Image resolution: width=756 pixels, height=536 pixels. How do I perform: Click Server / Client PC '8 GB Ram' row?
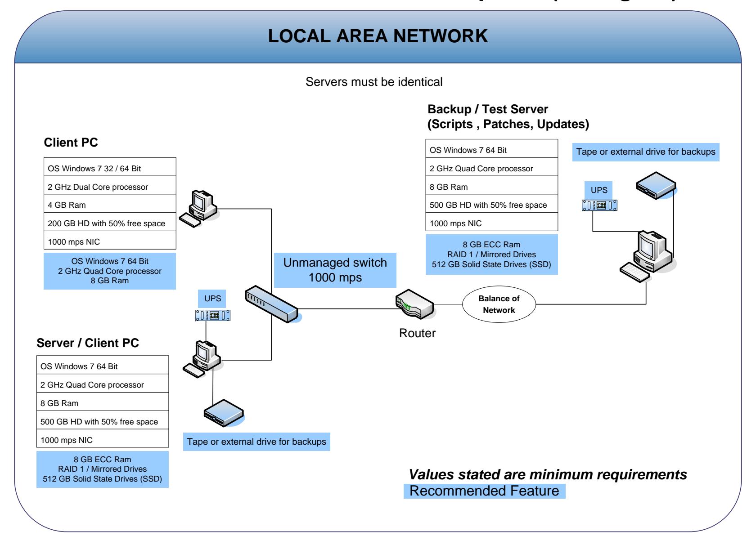pos(103,402)
